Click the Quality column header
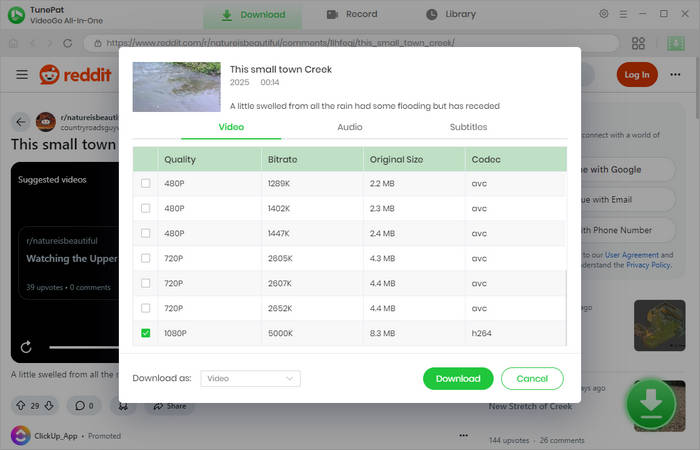Viewport: 700px width, 450px height. click(209, 159)
